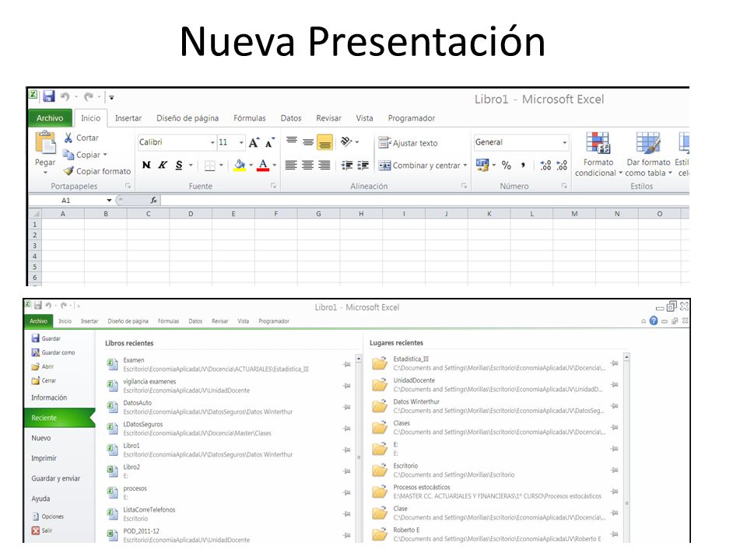Align cell text right
Image resolution: width=747 pixels, height=560 pixels.
pyautogui.click(x=324, y=165)
